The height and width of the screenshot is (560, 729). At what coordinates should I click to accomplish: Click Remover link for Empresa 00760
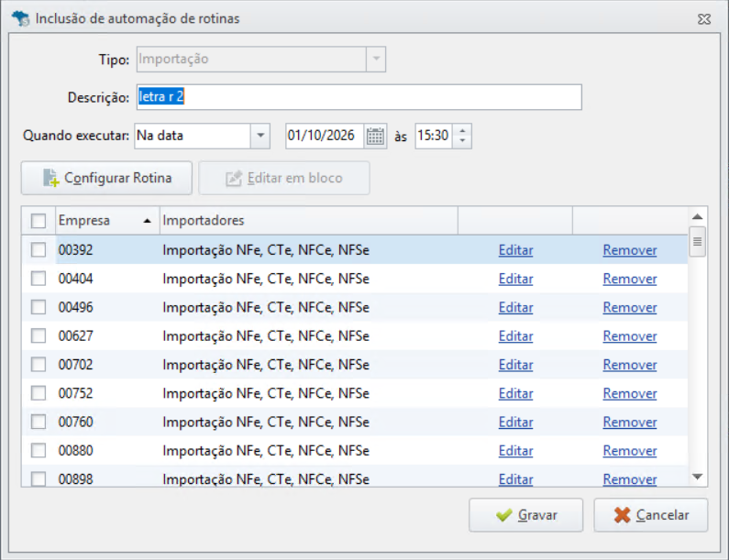[630, 422]
